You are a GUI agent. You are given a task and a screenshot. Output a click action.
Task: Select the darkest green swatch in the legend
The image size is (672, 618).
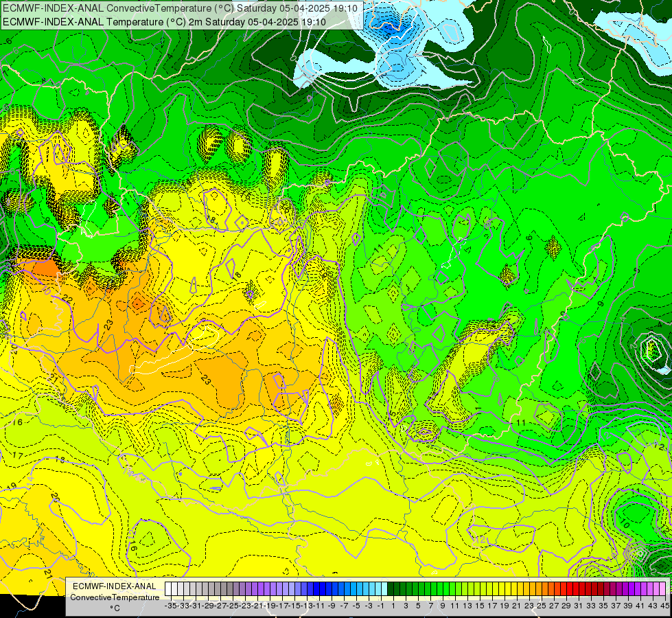coord(391,588)
